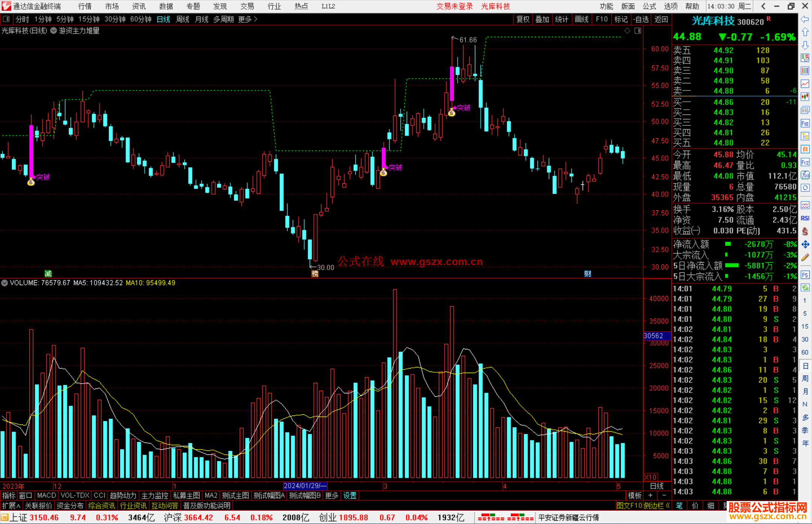Click the 画线 drawing button
Viewport: 812px width, 524px height.
coord(581,19)
